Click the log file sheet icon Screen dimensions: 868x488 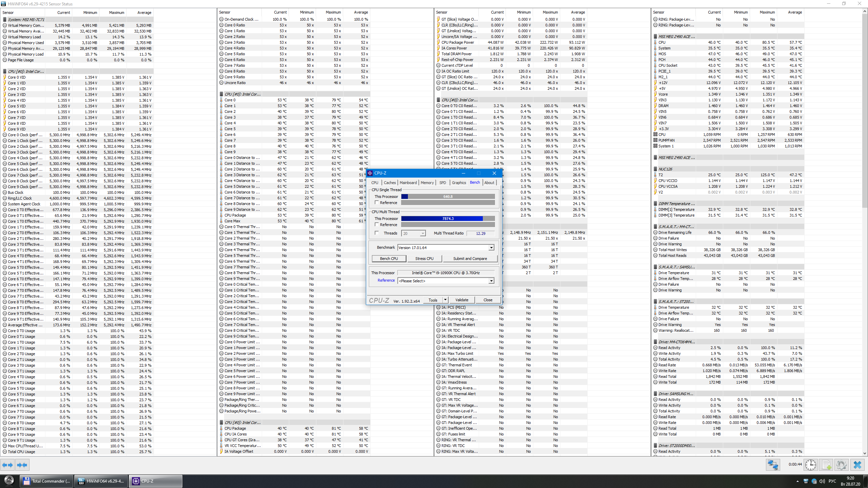826,465
